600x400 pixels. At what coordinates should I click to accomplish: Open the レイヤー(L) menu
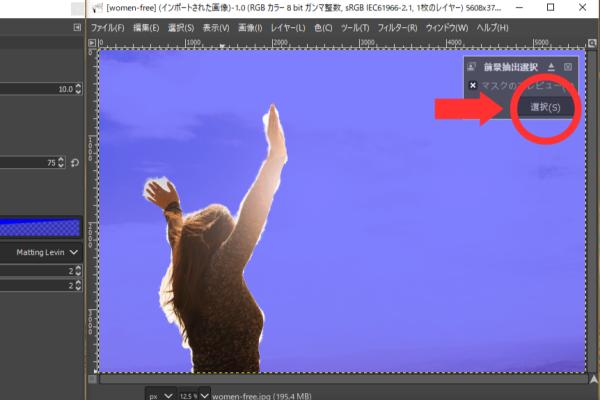288,28
